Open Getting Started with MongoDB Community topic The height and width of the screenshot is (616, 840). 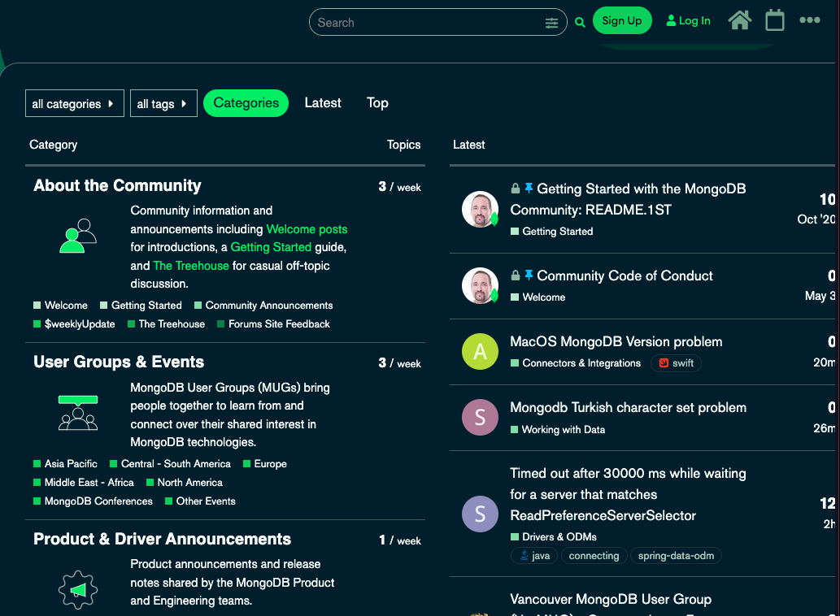628,199
